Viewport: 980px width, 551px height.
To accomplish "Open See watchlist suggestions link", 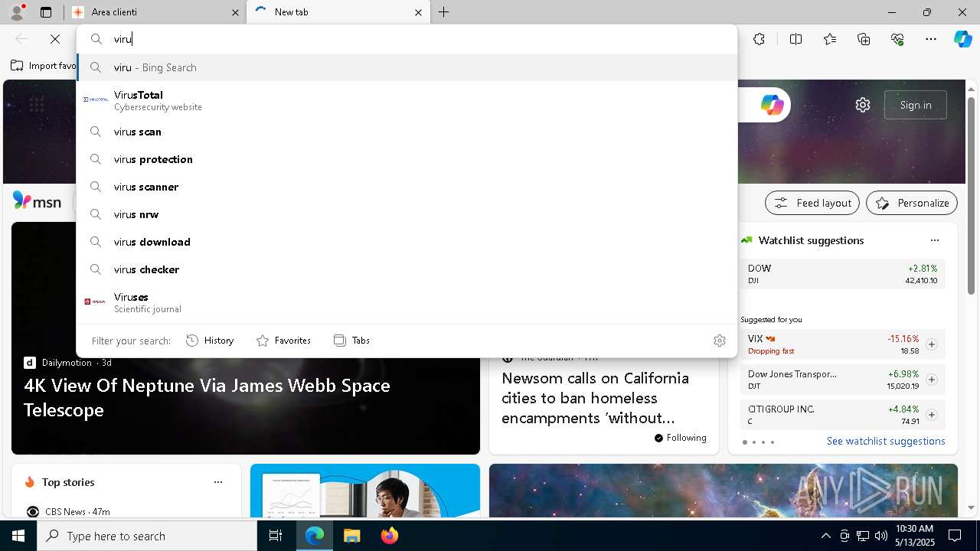I will 886,441.
